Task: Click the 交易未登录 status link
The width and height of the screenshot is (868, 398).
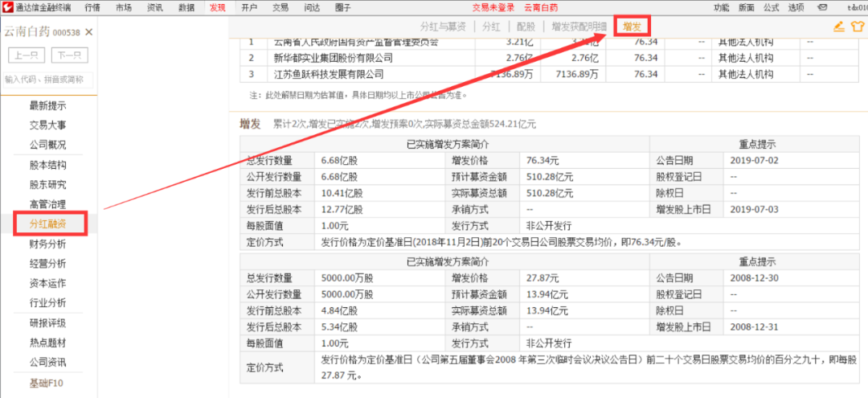Action: point(493,7)
